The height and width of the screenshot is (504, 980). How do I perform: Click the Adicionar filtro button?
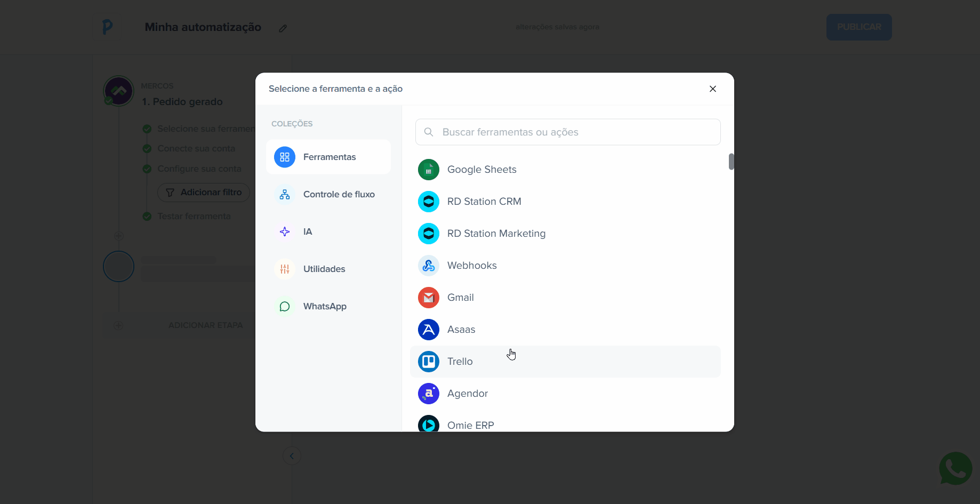pos(204,193)
